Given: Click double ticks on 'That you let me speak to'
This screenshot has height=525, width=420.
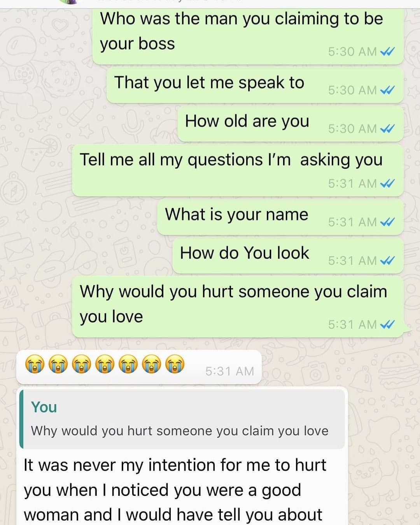Looking at the screenshot, I should [x=387, y=90].
